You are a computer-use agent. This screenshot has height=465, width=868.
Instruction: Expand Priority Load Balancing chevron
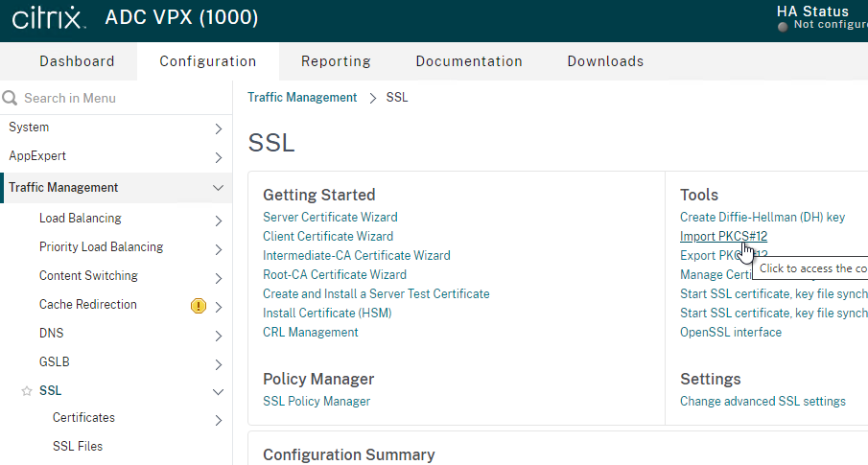[218, 249]
